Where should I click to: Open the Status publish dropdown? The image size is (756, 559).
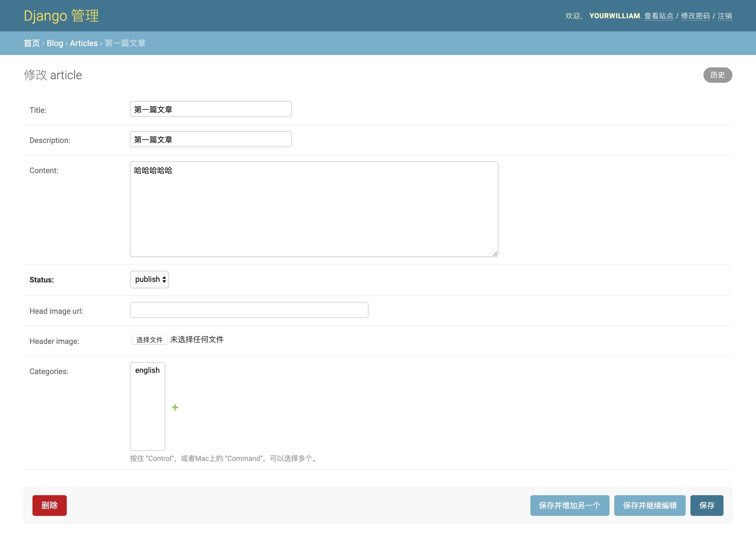[x=149, y=279]
